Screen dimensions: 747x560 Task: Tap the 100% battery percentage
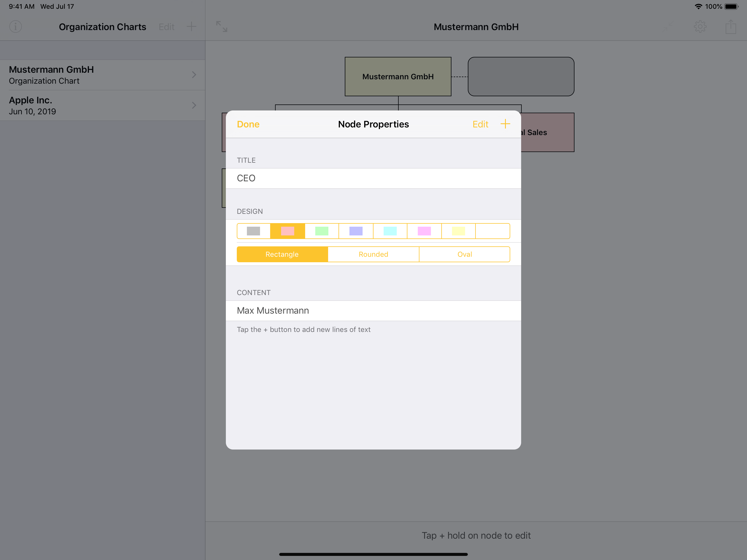714,6
